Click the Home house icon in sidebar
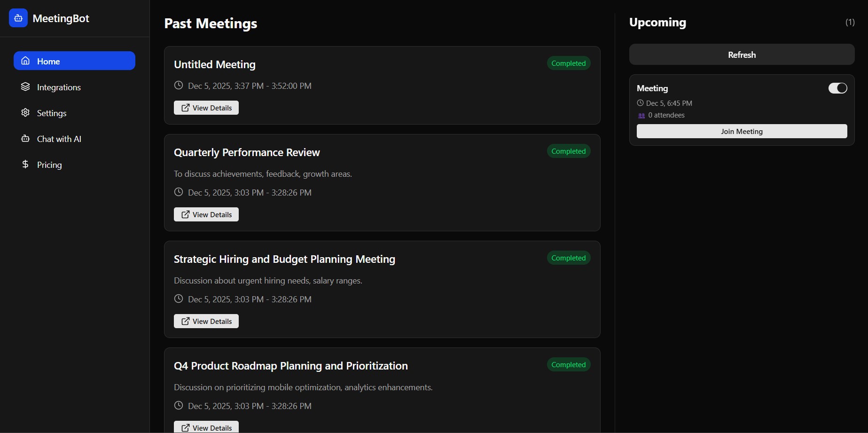Viewport: 868px width, 433px height. (25, 61)
